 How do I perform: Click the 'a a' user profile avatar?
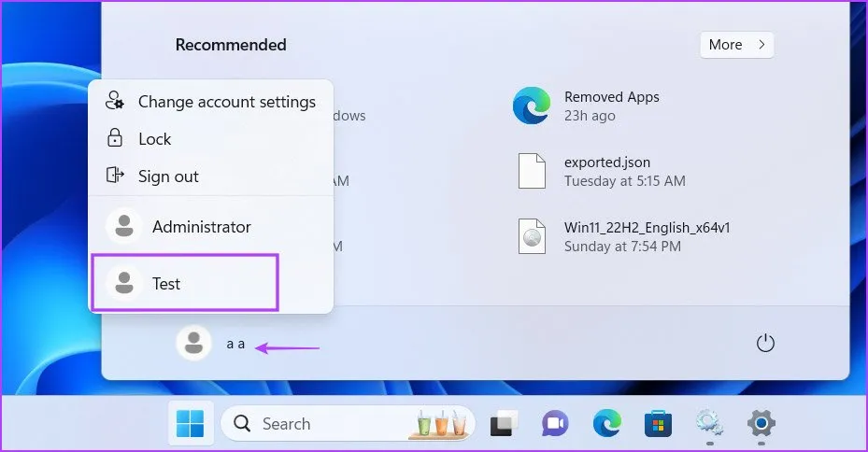pos(193,344)
